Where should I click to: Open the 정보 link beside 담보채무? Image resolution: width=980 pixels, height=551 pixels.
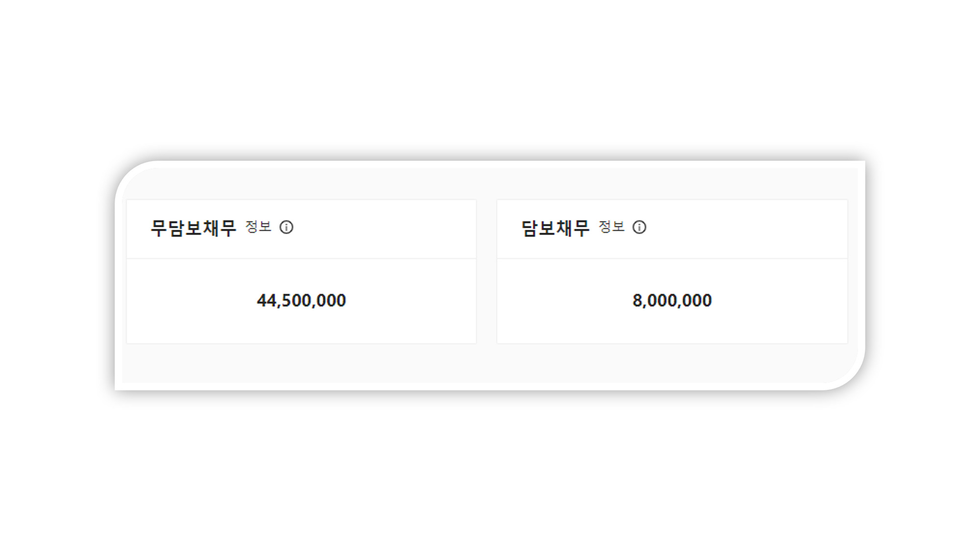pos(611,227)
